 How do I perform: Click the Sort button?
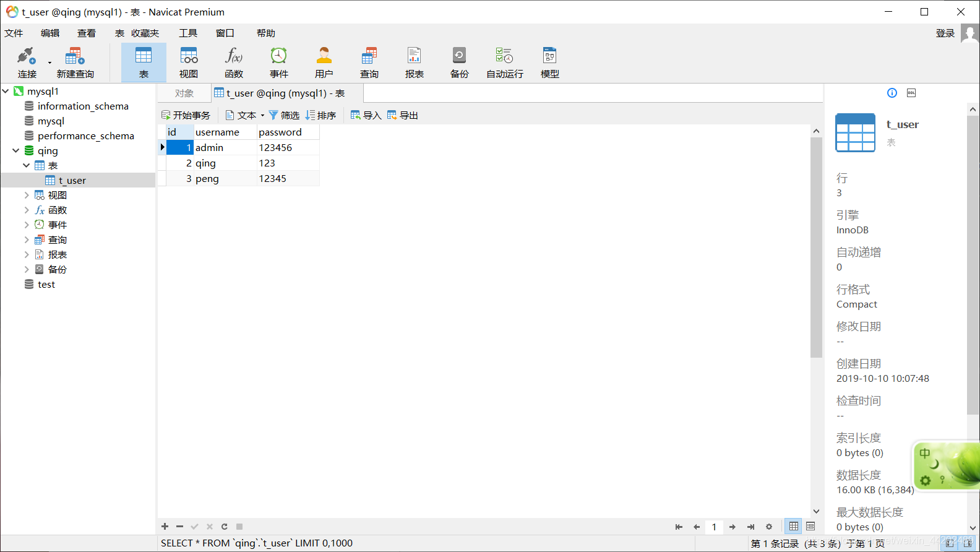pos(320,115)
